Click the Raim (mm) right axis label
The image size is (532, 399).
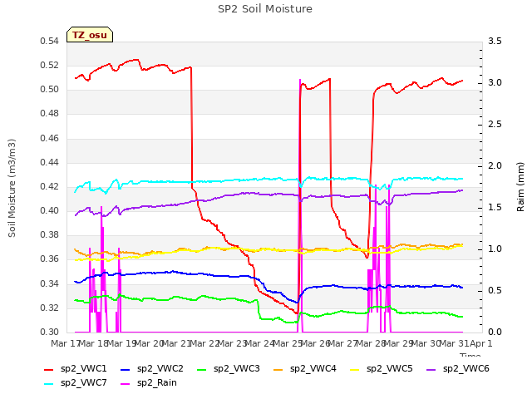point(520,187)
